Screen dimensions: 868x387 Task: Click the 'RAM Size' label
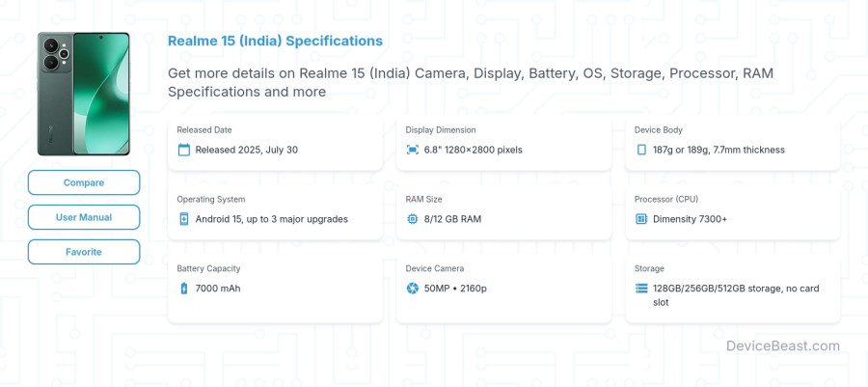coord(423,200)
